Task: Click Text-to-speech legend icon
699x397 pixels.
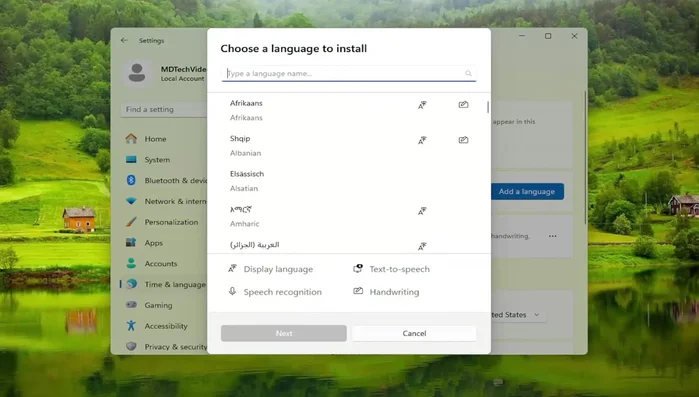Action: [358, 268]
